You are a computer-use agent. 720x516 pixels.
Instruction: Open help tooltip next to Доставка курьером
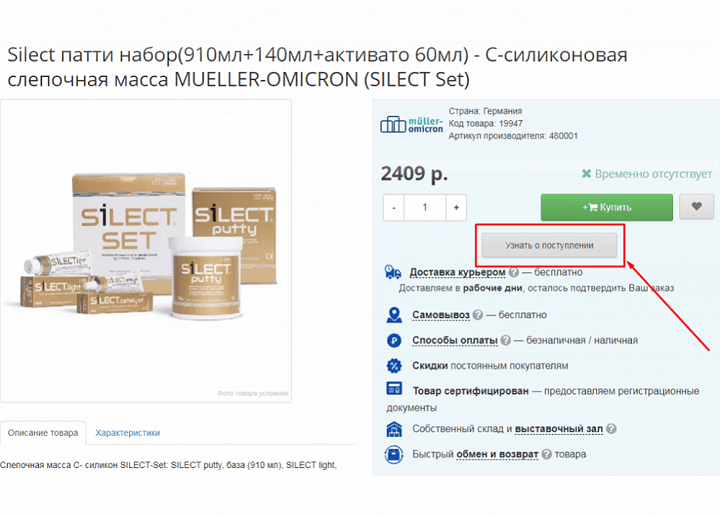514,272
